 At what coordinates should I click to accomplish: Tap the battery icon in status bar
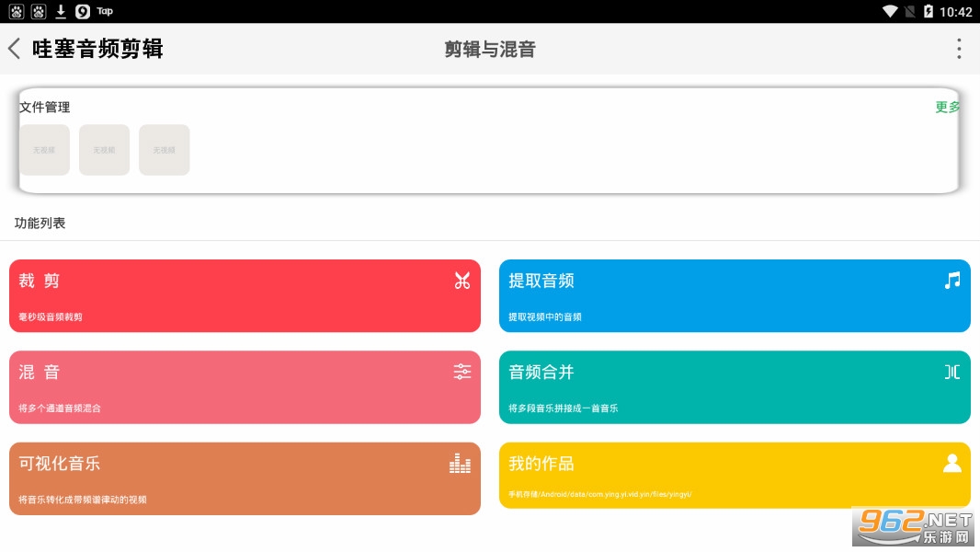click(929, 11)
